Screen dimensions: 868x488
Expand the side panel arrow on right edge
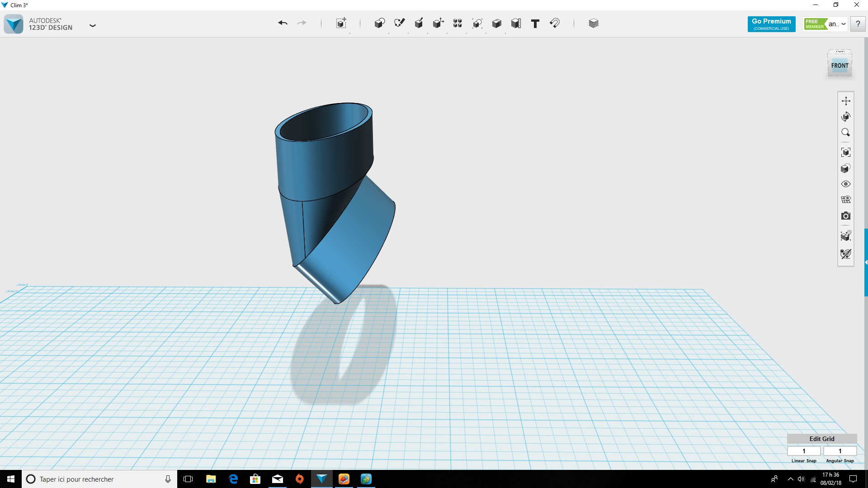(x=866, y=262)
